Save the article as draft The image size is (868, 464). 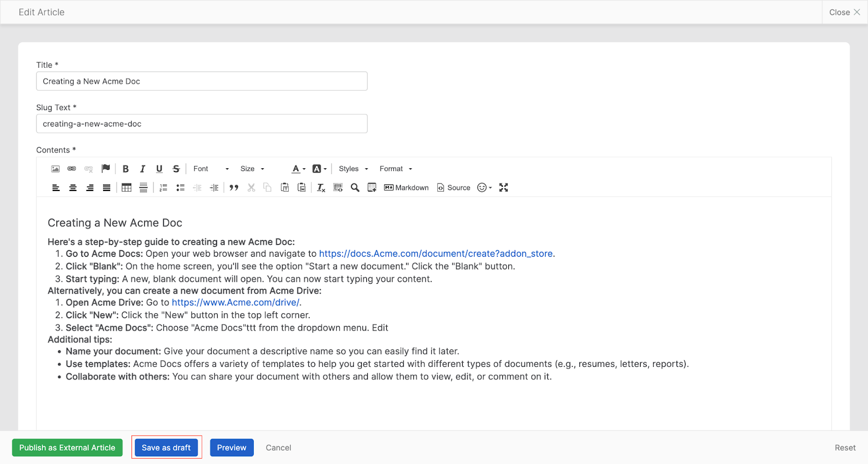click(x=166, y=448)
